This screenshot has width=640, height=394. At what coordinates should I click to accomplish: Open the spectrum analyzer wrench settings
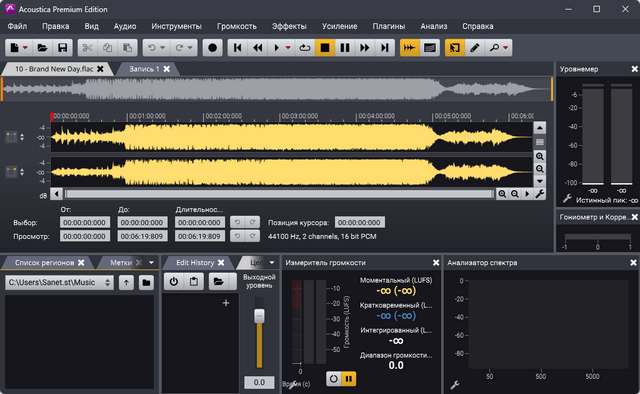[x=455, y=384]
